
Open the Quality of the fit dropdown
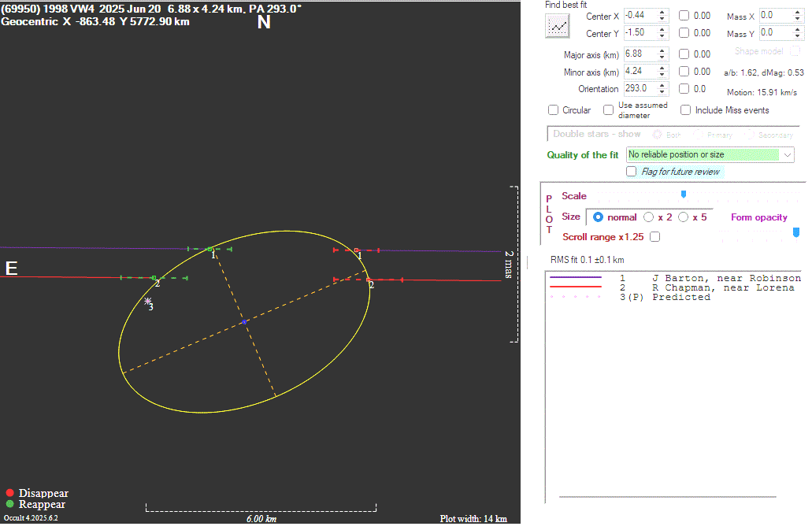(x=710, y=154)
